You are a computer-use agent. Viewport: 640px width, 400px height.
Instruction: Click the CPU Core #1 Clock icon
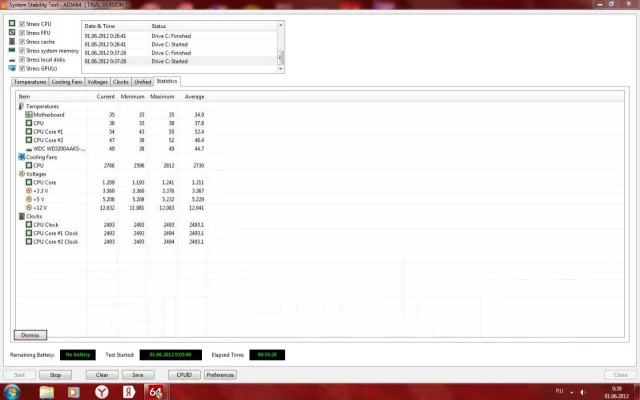[29, 233]
